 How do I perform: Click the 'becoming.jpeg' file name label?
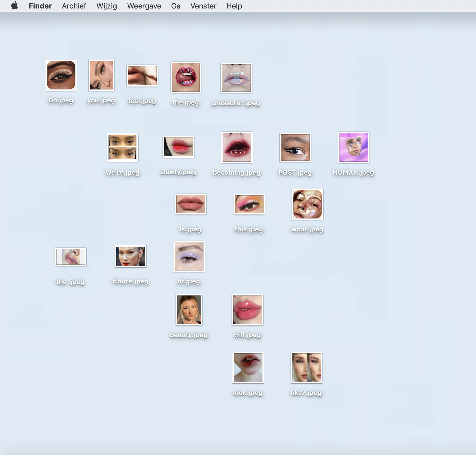point(236,173)
